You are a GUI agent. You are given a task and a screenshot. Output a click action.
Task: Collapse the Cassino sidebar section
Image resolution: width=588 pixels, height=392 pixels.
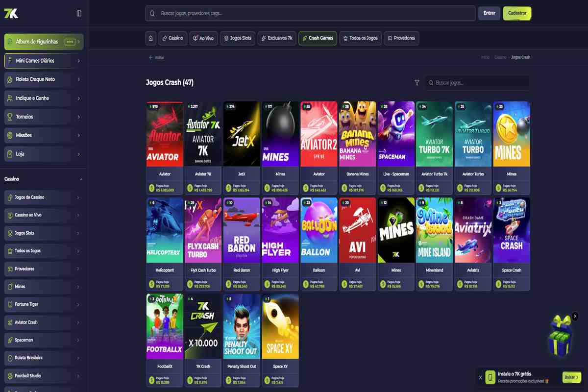pyautogui.click(x=81, y=179)
